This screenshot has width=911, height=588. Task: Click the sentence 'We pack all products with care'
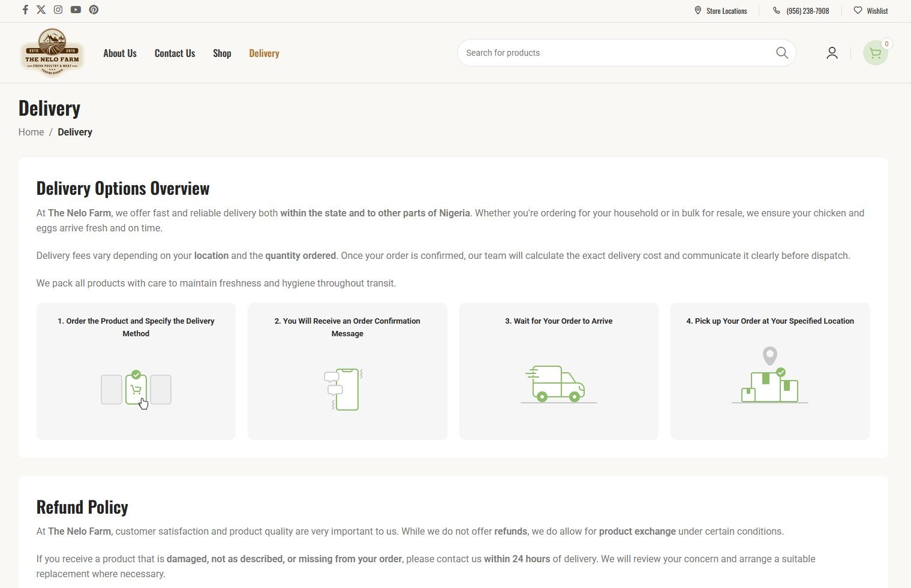click(217, 283)
